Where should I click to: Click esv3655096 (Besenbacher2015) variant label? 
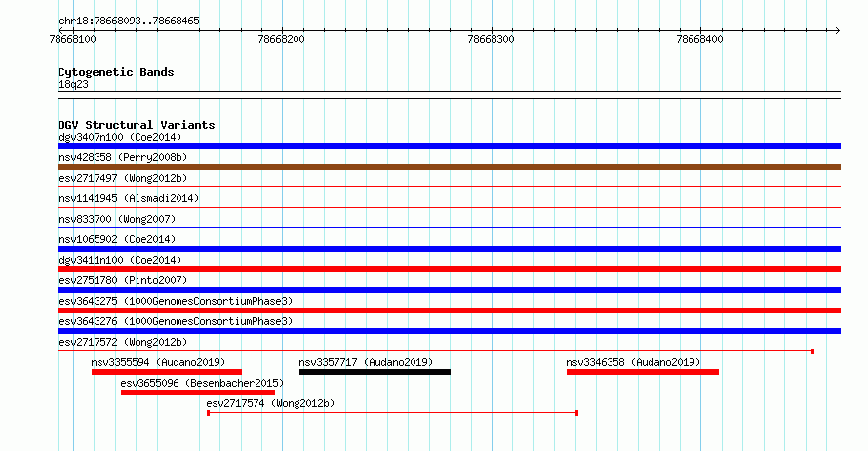coord(202,383)
